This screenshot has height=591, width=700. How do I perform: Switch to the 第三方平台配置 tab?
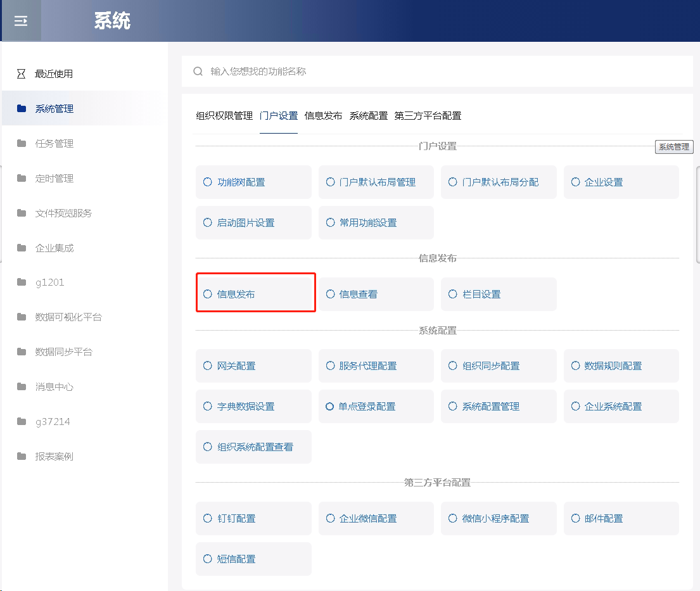click(428, 116)
